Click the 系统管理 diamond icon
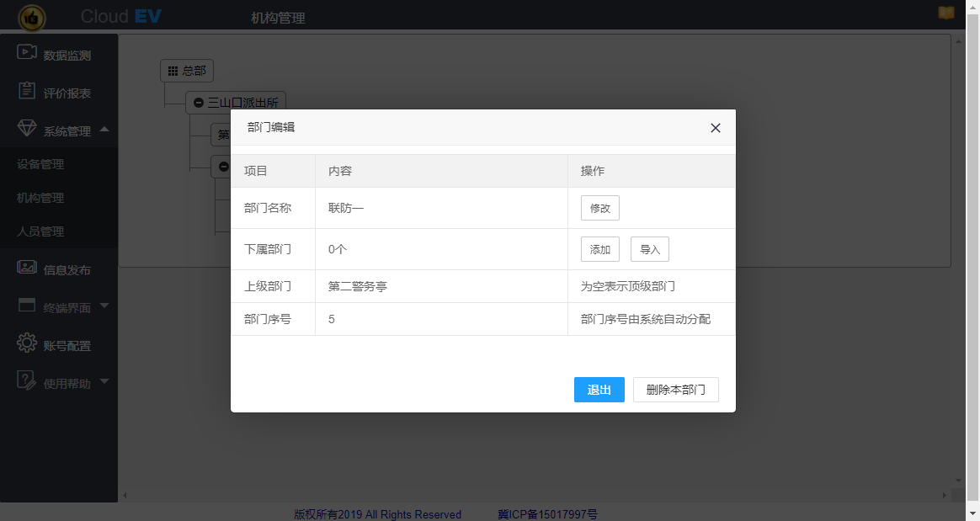980x521 pixels. coord(26,128)
